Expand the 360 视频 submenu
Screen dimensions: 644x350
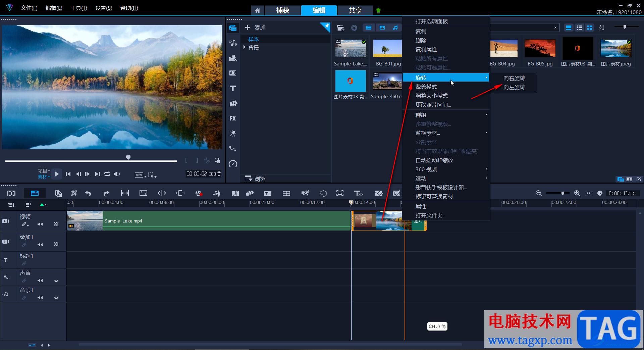click(446, 169)
